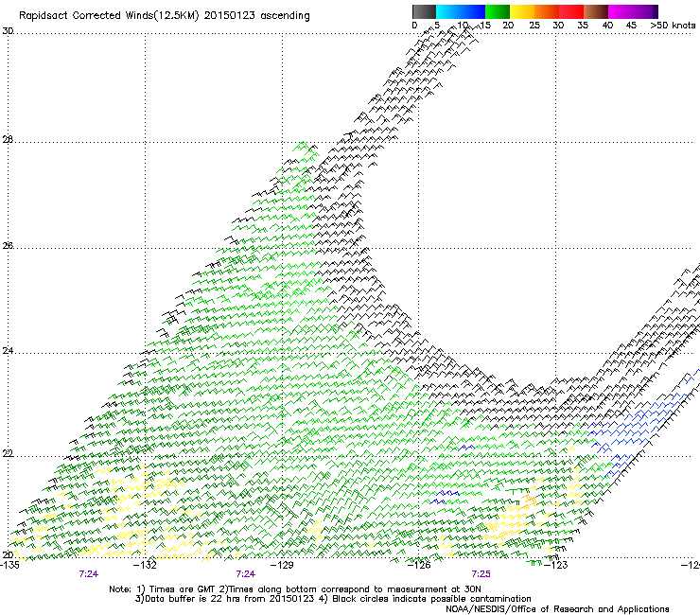Click the chart title 'Rapidsact Corrected Winds(12.5KM)'

[x=109, y=16]
